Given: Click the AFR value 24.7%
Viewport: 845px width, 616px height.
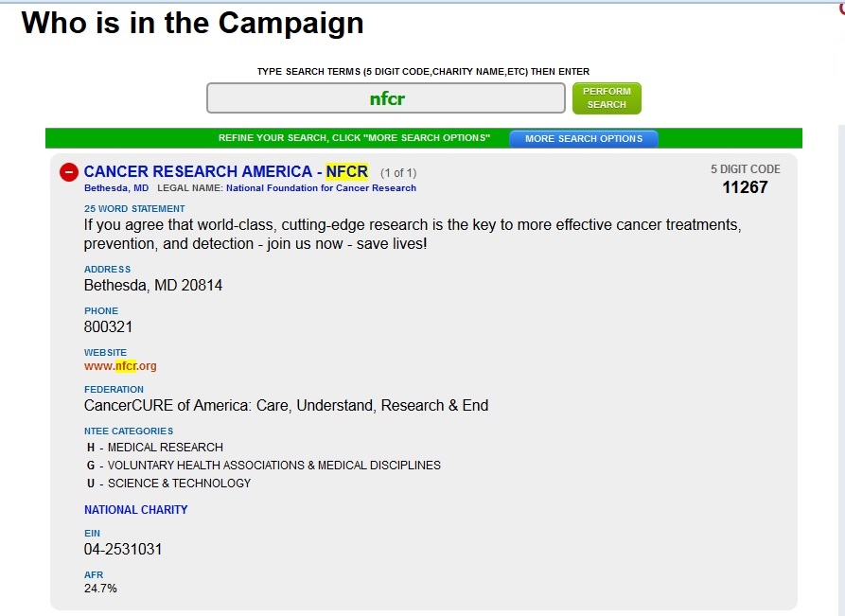Looking at the screenshot, I should [x=100, y=589].
